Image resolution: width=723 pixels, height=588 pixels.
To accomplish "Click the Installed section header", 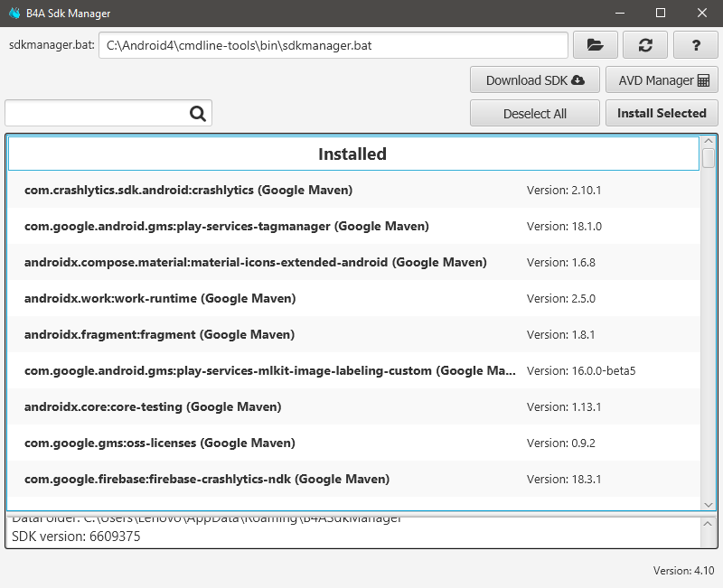I will point(353,154).
